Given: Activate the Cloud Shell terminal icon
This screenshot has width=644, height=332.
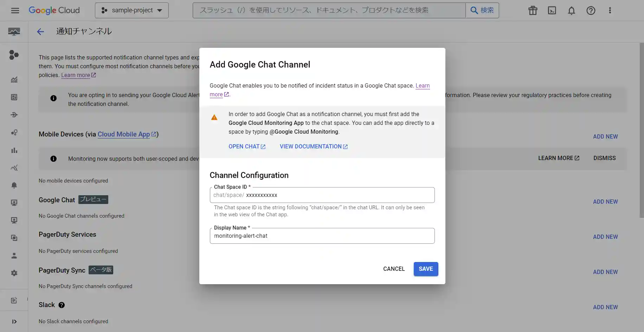Looking at the screenshot, I should coord(552,11).
